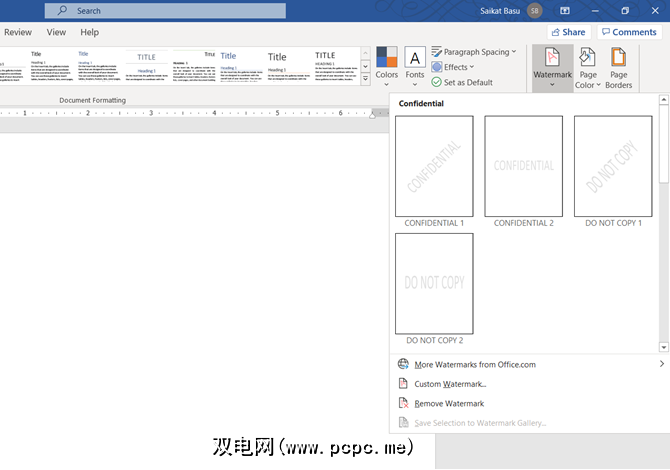Click the user account initials avatar

coord(536,11)
